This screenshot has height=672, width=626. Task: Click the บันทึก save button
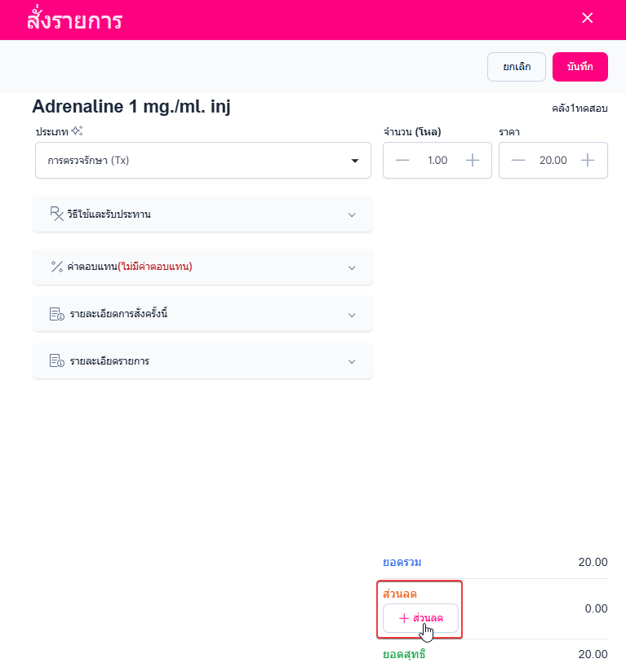pos(579,67)
